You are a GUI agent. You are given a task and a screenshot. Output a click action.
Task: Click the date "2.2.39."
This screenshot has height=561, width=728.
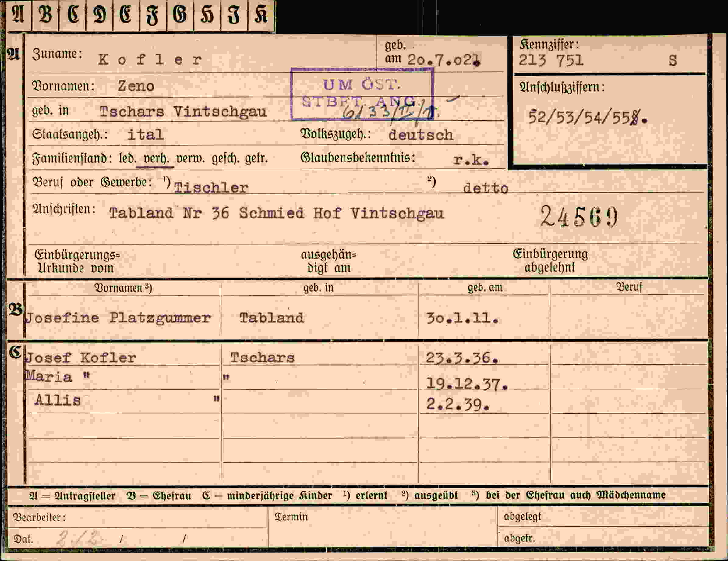(458, 405)
